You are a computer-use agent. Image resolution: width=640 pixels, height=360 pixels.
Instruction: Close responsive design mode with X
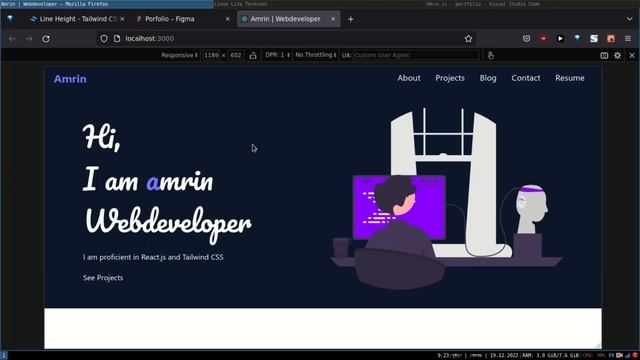[632, 56]
